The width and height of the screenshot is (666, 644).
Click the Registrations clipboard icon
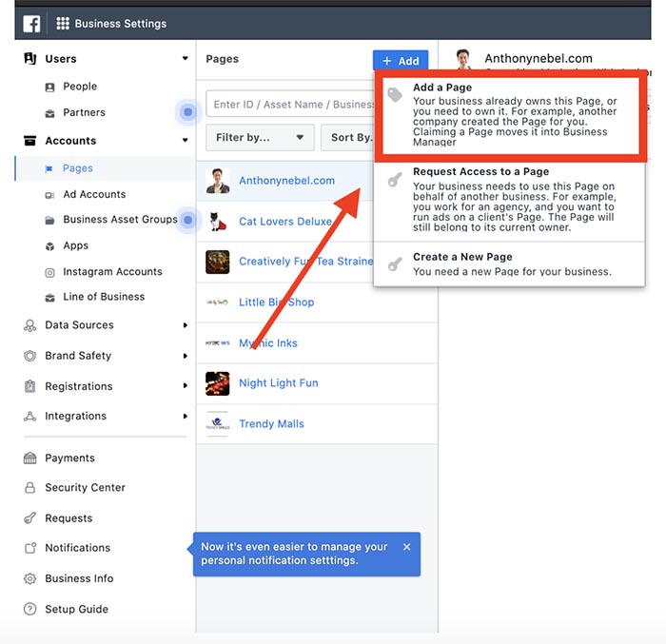[x=29, y=386]
